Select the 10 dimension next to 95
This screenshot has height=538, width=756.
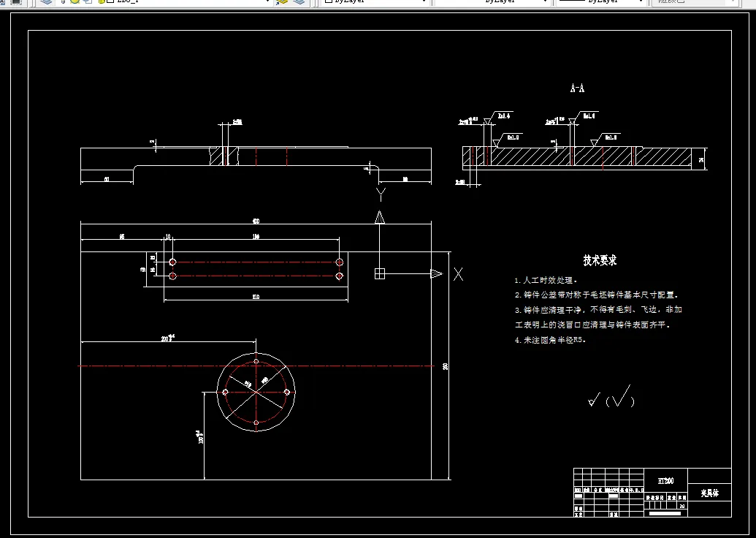168,236
